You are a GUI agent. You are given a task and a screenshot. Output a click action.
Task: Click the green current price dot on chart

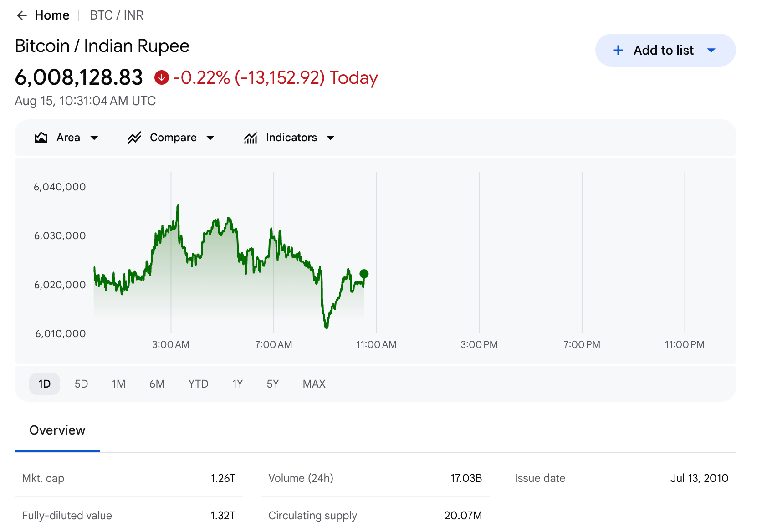tap(364, 274)
